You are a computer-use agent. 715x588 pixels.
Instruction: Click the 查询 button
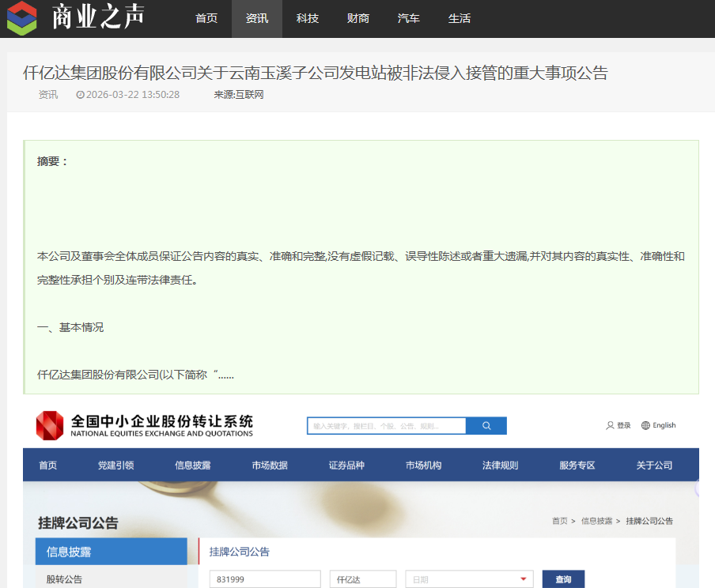tap(563, 579)
